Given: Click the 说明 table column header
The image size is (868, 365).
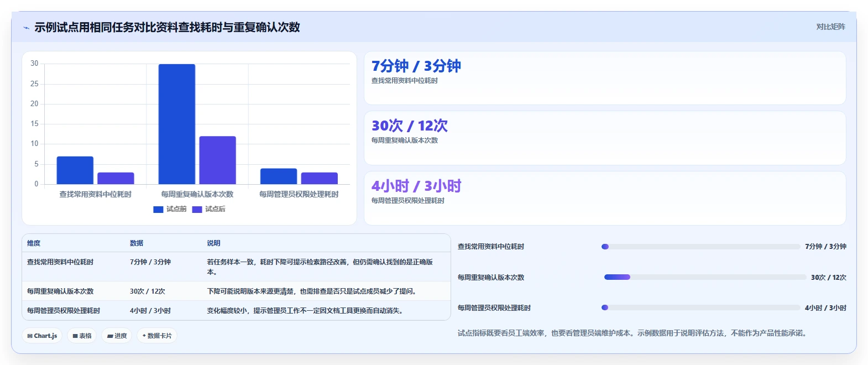Looking at the screenshot, I should click(214, 243).
